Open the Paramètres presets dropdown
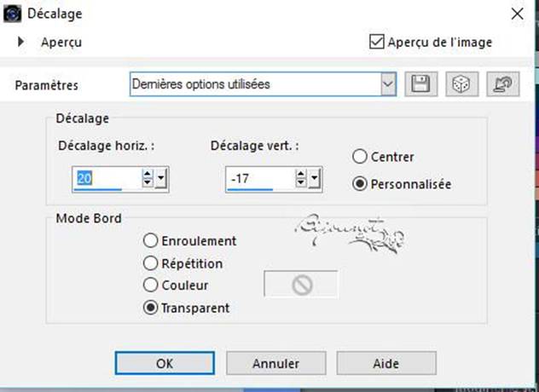 (x=388, y=84)
